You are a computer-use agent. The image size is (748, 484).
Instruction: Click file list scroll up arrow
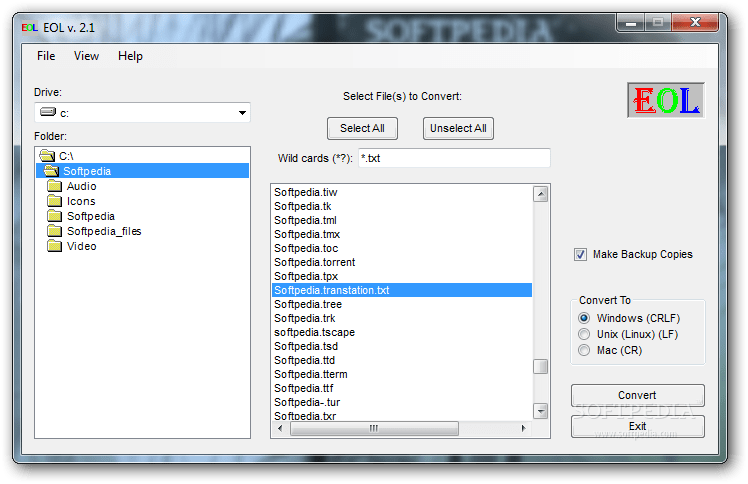point(540,194)
